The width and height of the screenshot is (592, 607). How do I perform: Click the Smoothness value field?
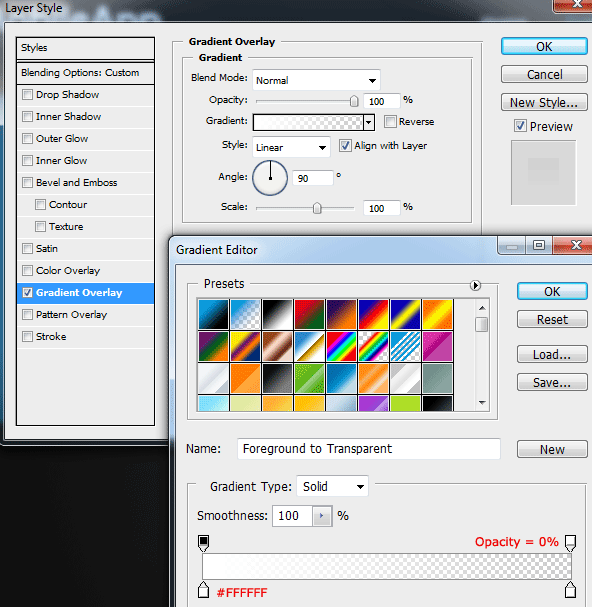click(x=292, y=516)
